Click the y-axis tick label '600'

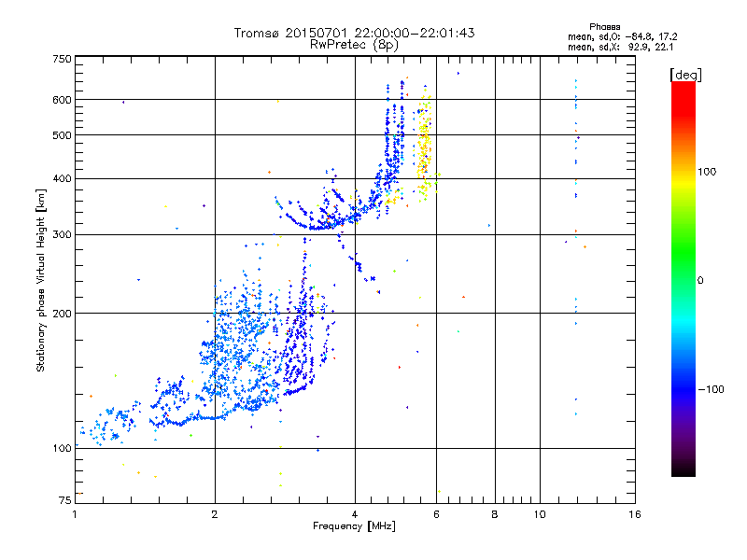click(x=62, y=100)
